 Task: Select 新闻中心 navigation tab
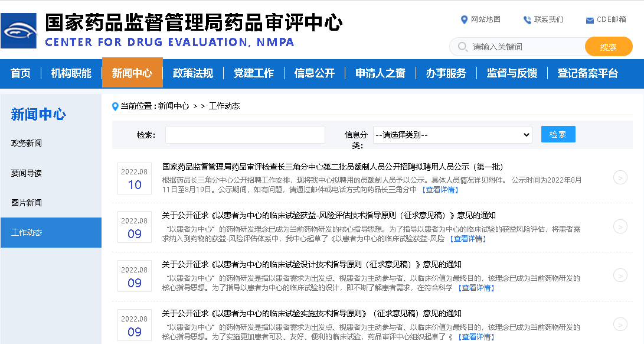(132, 73)
